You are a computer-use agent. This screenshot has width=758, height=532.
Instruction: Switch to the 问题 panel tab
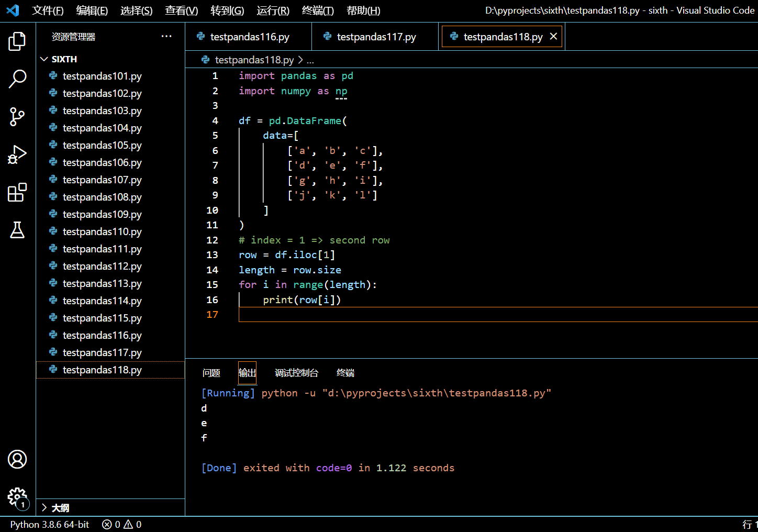211,373
